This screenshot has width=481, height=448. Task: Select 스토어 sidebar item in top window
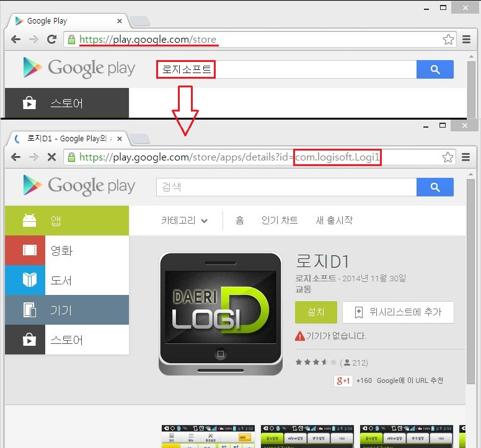coord(67,103)
